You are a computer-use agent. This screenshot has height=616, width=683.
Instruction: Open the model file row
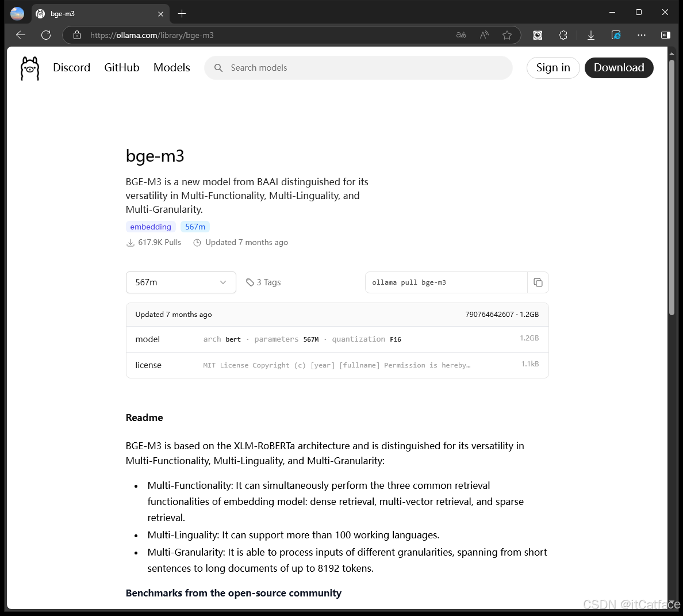pyautogui.click(x=337, y=339)
